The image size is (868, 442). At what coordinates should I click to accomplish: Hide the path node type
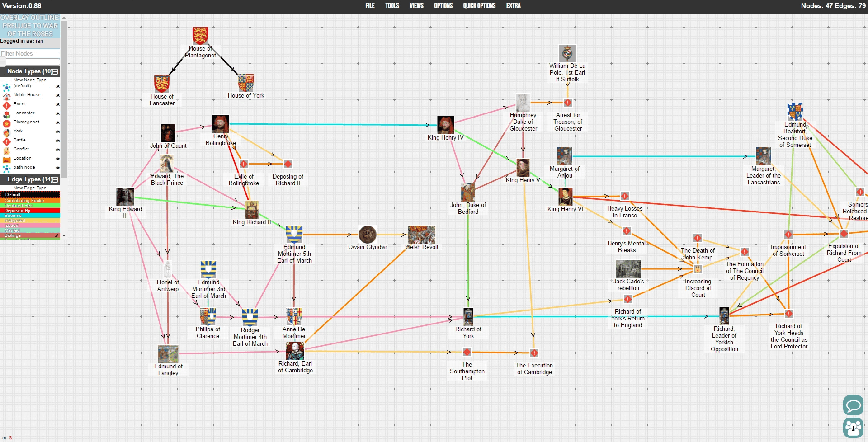[57, 168]
